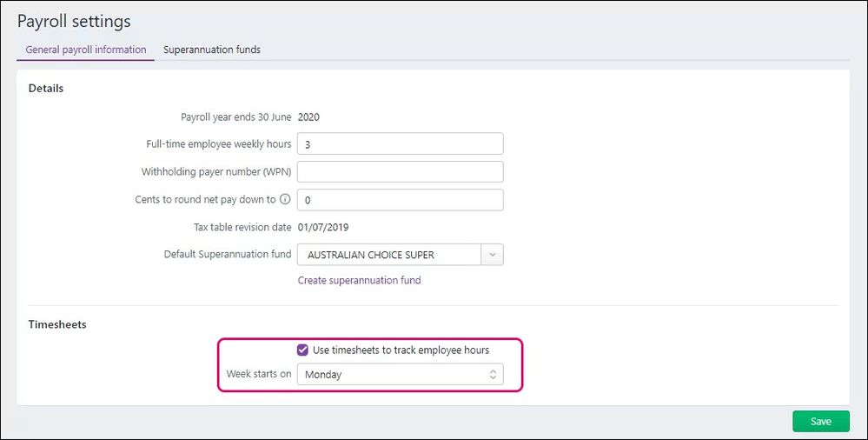Click the Details section heading

pyautogui.click(x=46, y=88)
